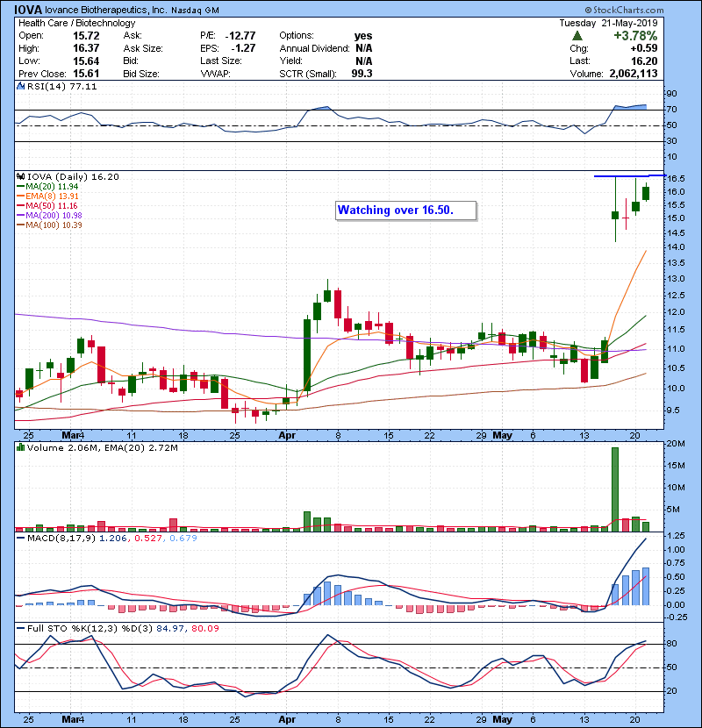Click the volume bars icon beside Volume 2.06M

tap(20, 447)
